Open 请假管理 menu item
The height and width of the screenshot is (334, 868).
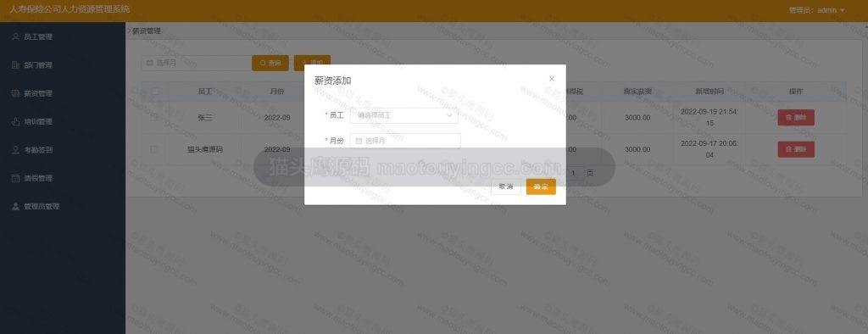coord(63,178)
